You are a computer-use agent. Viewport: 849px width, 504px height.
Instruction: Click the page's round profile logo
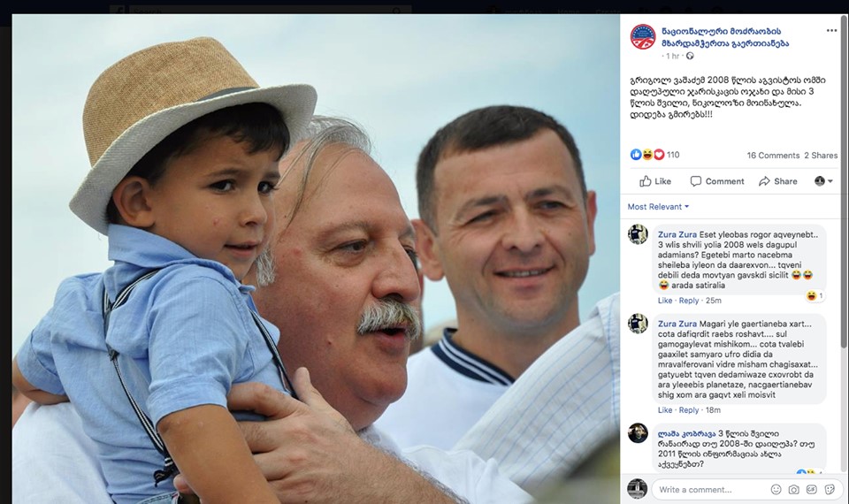tap(643, 37)
